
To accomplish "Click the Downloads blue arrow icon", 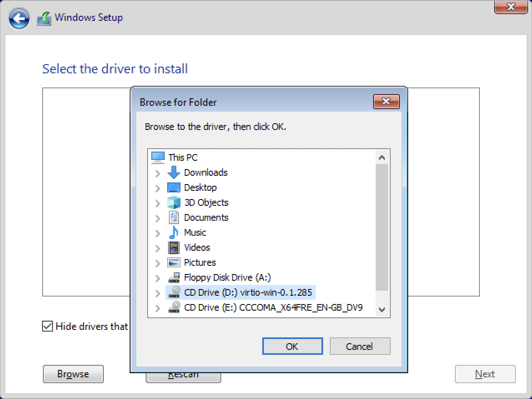I will (x=174, y=172).
